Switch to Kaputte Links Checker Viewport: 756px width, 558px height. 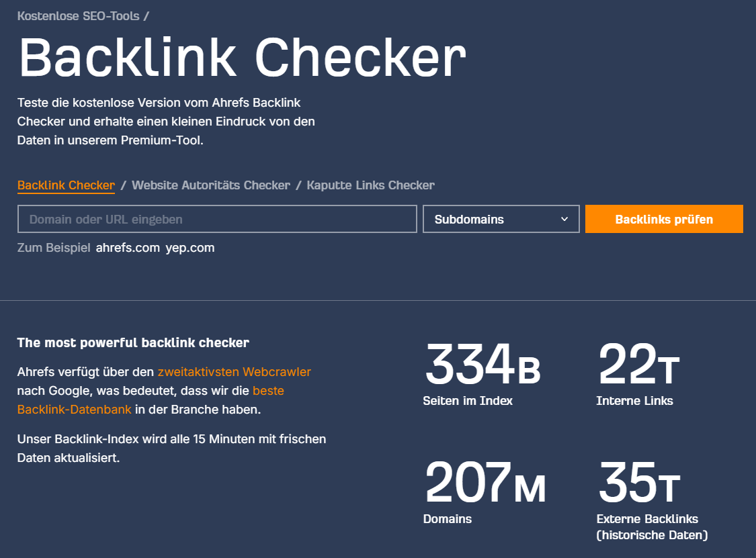click(370, 185)
